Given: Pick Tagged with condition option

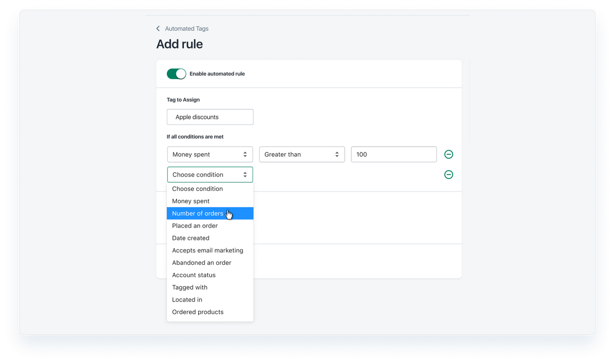Looking at the screenshot, I should [x=190, y=287].
